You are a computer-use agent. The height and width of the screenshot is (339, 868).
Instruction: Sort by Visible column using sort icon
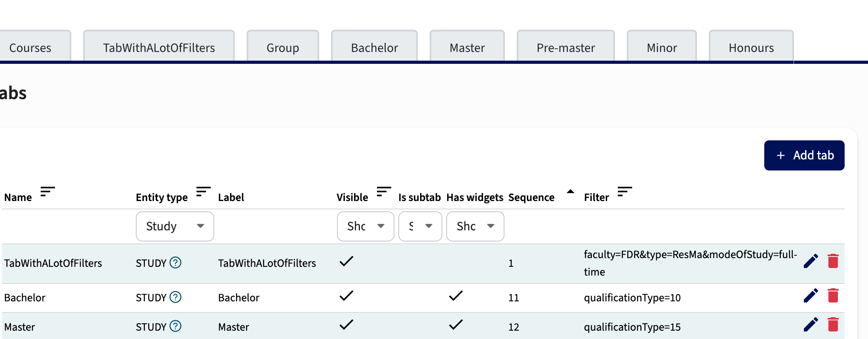pyautogui.click(x=384, y=192)
